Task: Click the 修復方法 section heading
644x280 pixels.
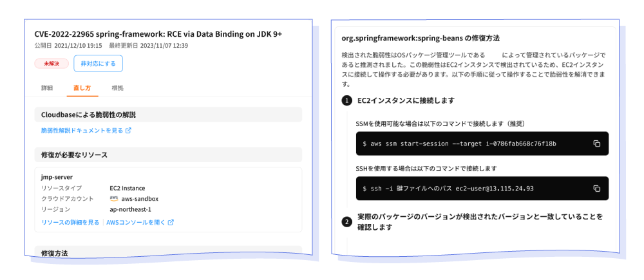Action: tap(55, 254)
